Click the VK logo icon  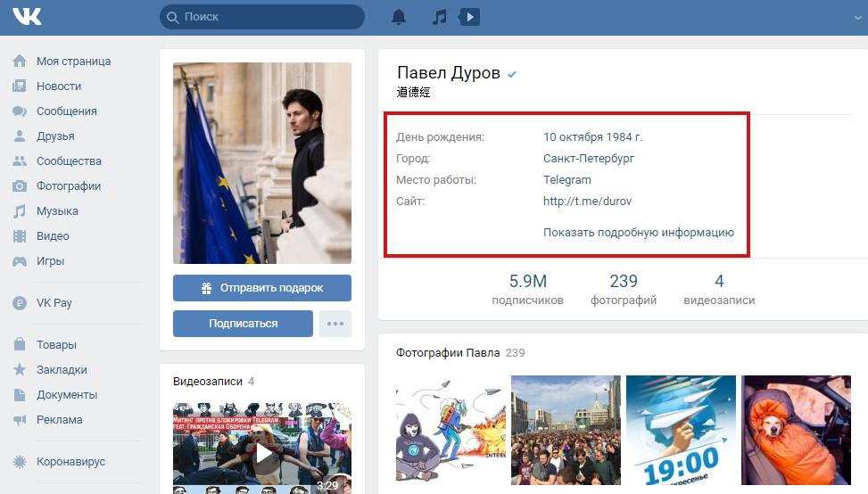(27, 17)
